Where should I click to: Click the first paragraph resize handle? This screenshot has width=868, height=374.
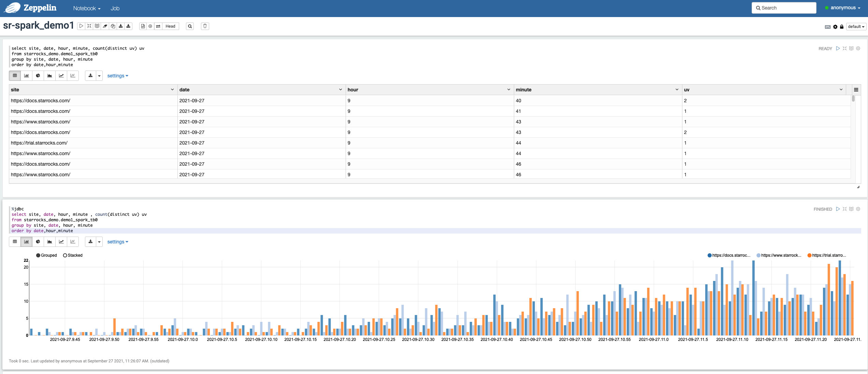click(858, 187)
